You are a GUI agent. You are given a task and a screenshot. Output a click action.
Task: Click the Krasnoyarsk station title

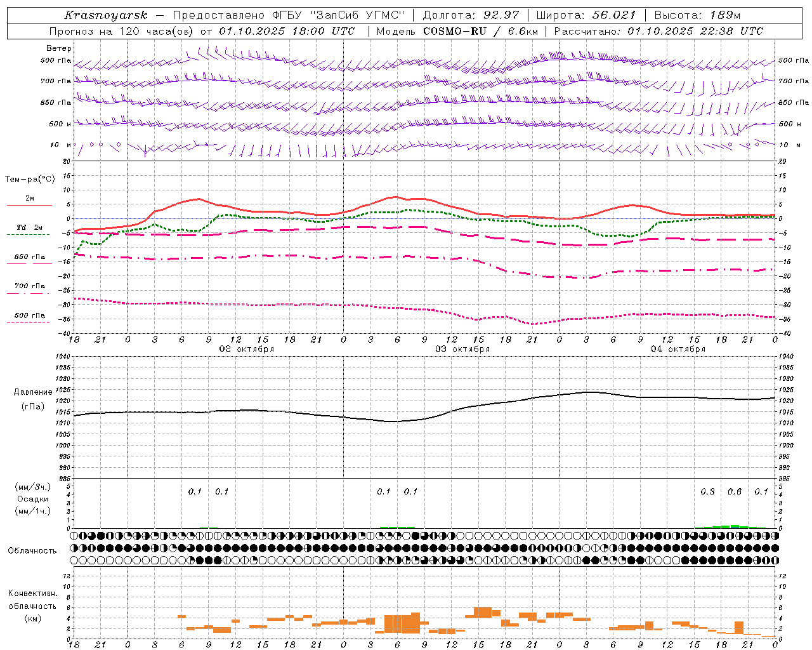(x=105, y=15)
